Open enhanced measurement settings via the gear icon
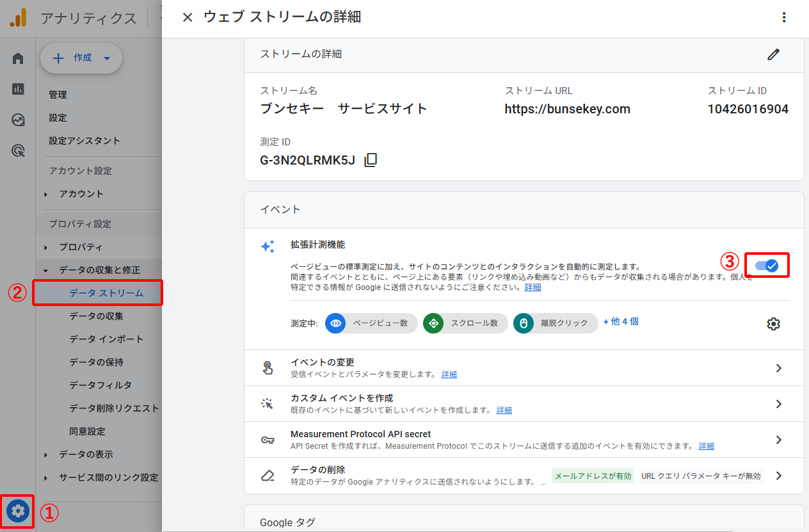The height and width of the screenshot is (532, 809). [x=773, y=323]
